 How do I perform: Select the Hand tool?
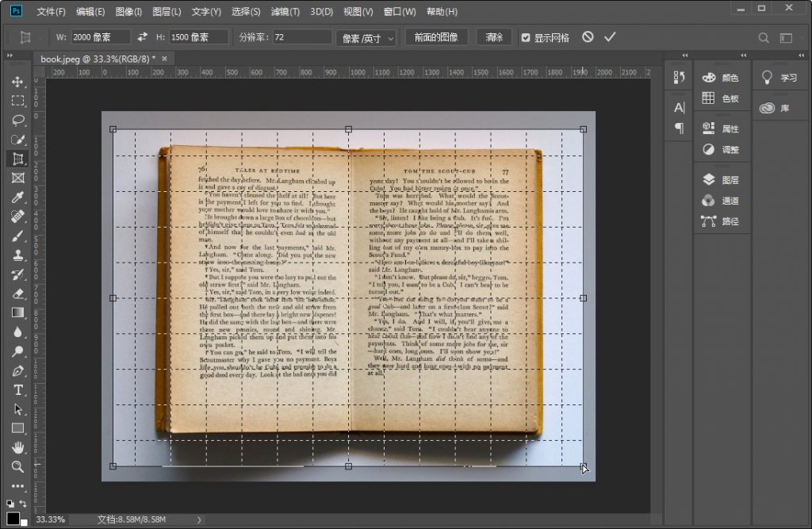coord(17,447)
